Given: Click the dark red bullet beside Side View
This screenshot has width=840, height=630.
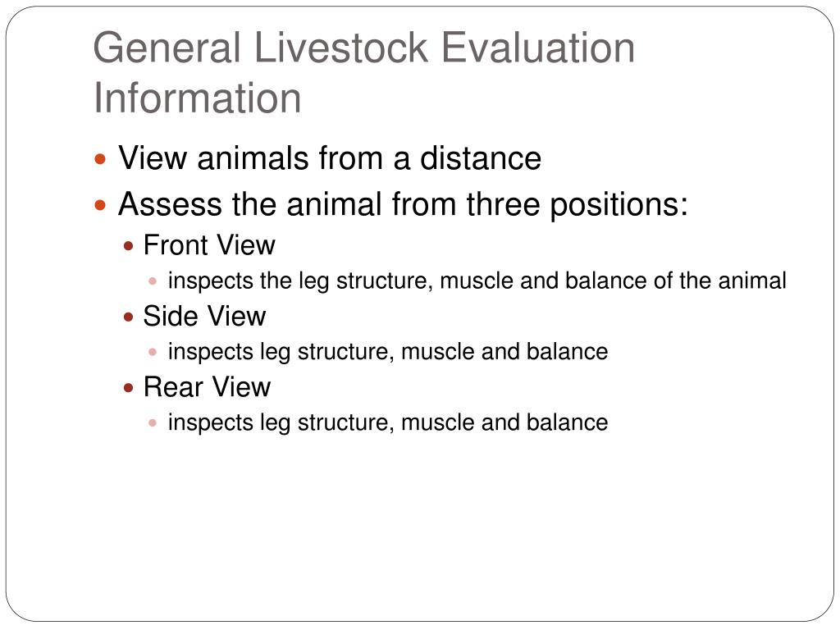Looking at the screenshot, I should (128, 317).
